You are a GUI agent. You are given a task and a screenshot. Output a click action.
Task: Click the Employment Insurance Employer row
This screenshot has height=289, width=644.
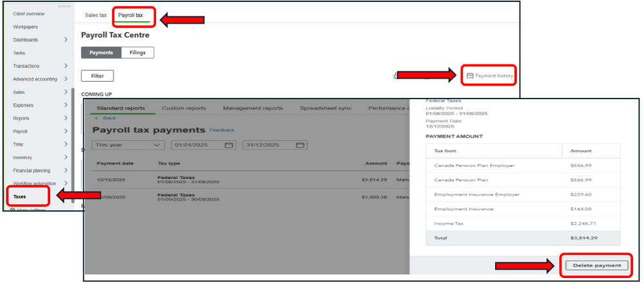[x=523, y=195]
